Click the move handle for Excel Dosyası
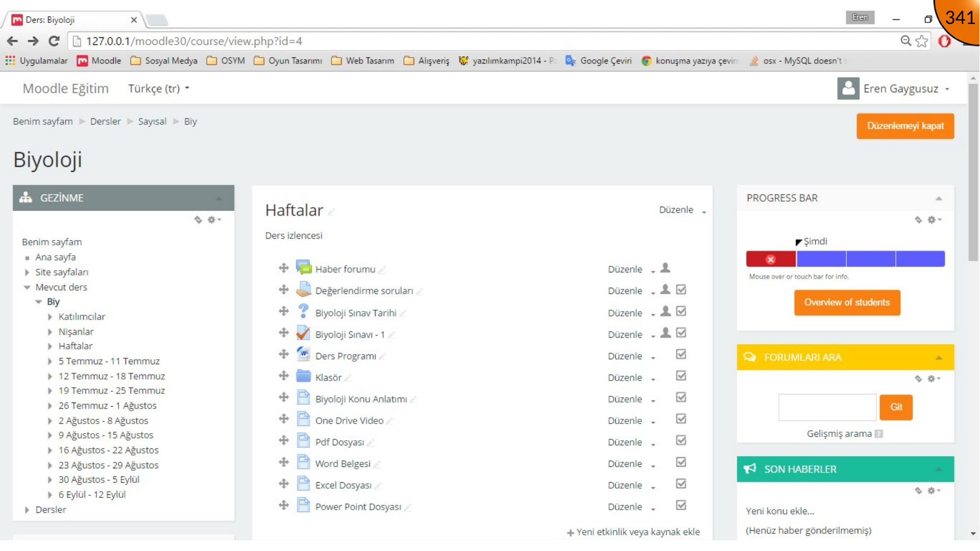This screenshot has height=551, width=980. (x=284, y=484)
